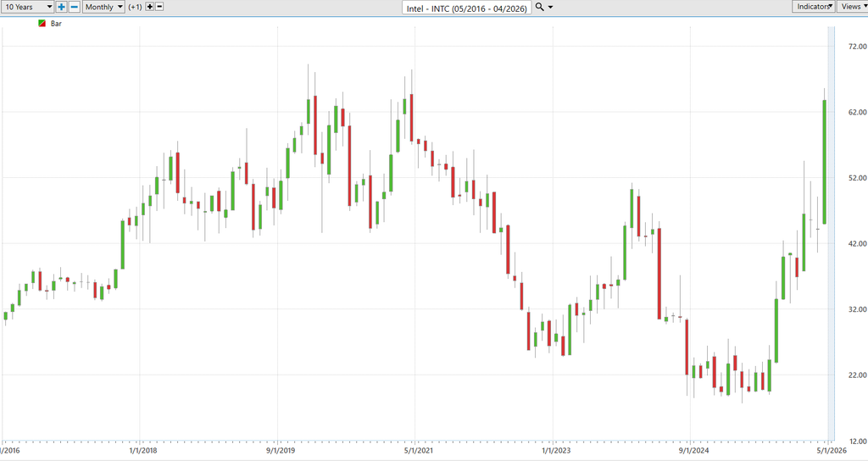Expand the arrow next to search icon
The height and width of the screenshot is (461, 868).
(552, 7)
